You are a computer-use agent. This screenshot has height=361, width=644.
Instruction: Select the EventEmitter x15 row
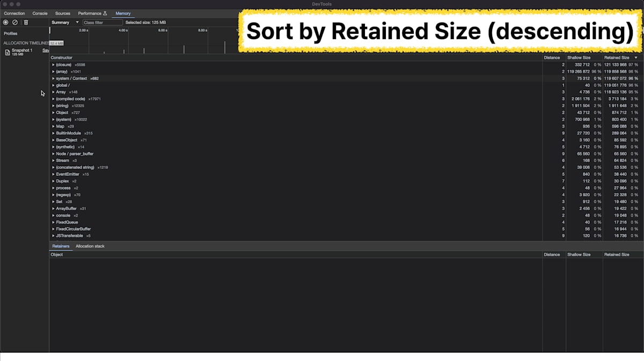point(346,174)
